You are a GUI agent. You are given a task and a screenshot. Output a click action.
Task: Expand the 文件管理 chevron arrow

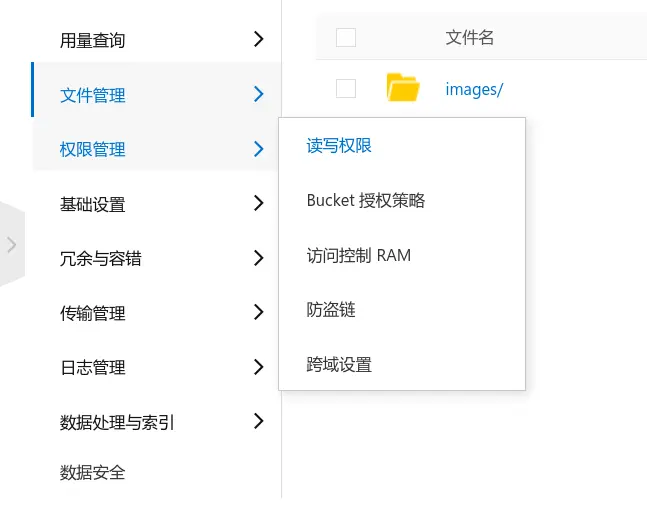pyautogui.click(x=258, y=94)
